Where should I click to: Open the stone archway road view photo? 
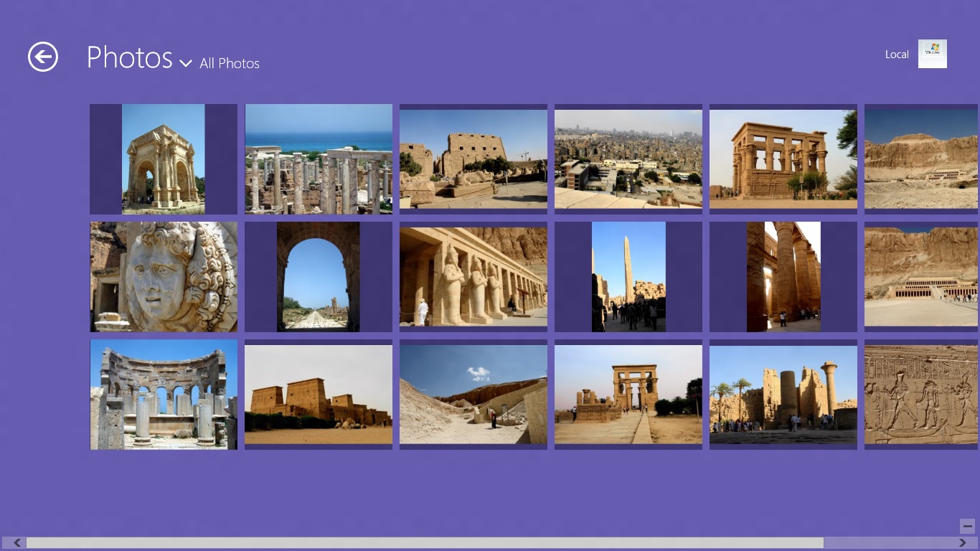coord(319,277)
